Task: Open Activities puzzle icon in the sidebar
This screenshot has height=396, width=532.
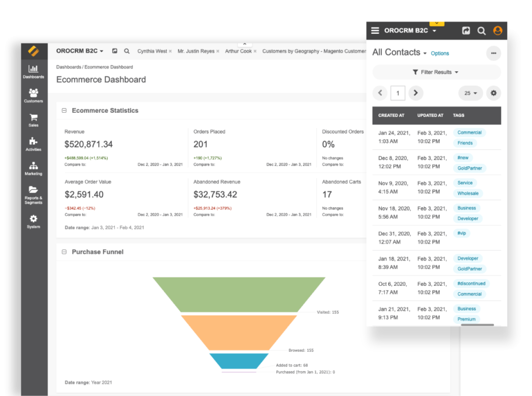Action: pos(33,144)
